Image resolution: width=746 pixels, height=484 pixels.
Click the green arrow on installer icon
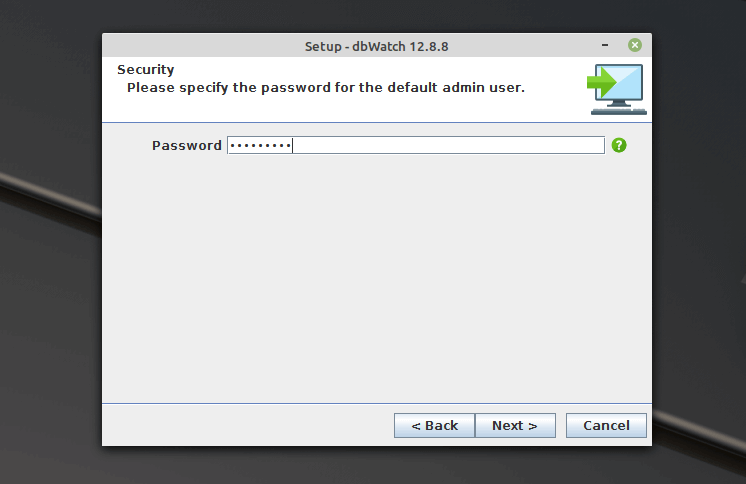point(601,82)
